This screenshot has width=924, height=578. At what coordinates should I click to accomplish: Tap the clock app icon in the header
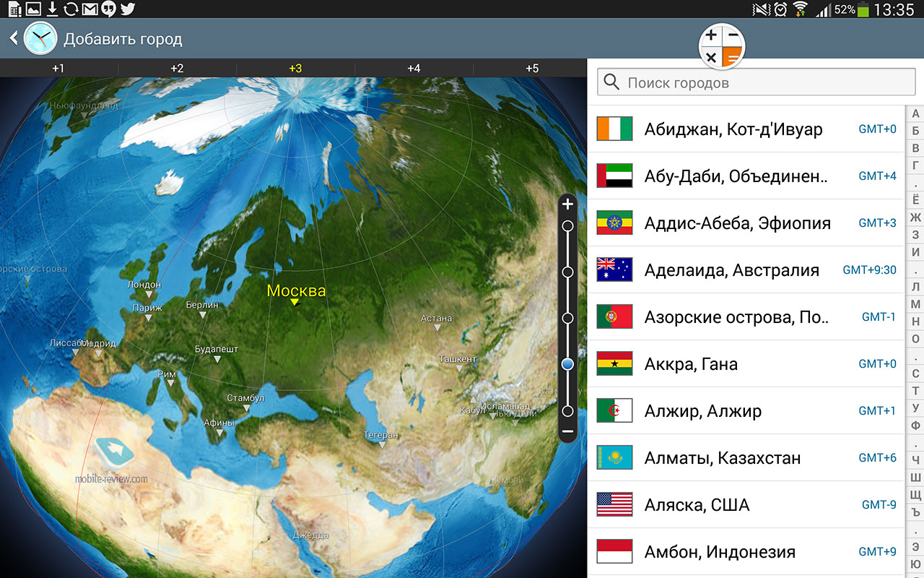coord(40,38)
